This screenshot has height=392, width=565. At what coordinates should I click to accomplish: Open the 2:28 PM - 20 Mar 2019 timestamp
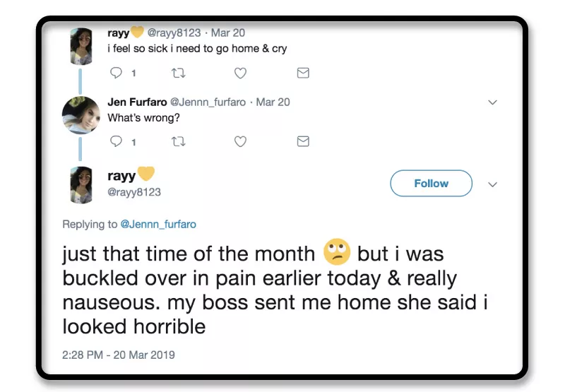point(119,355)
